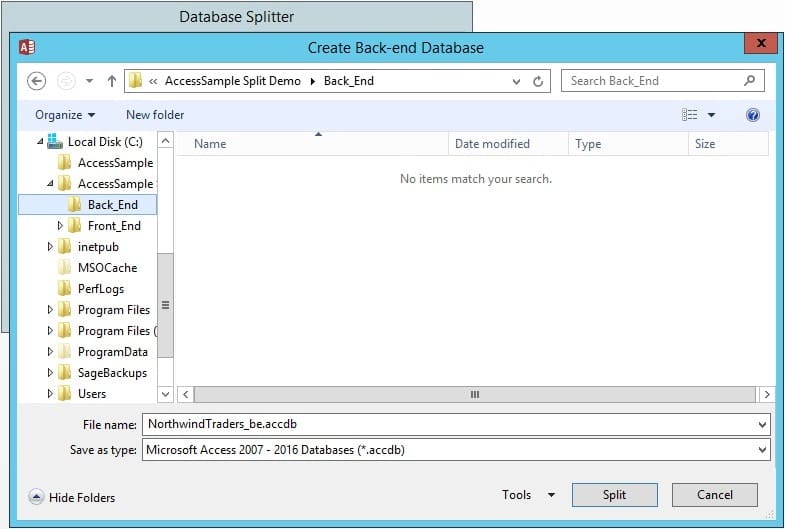Sort by Date modified column header

509,144
